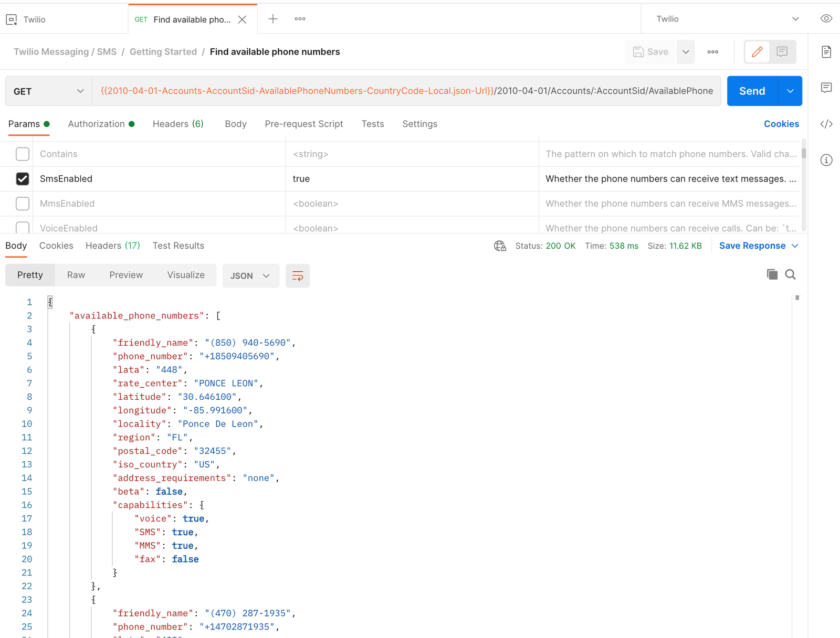The image size is (840, 638).
Task: Uncheck the SmsEnabled parameter
Action: pos(22,178)
